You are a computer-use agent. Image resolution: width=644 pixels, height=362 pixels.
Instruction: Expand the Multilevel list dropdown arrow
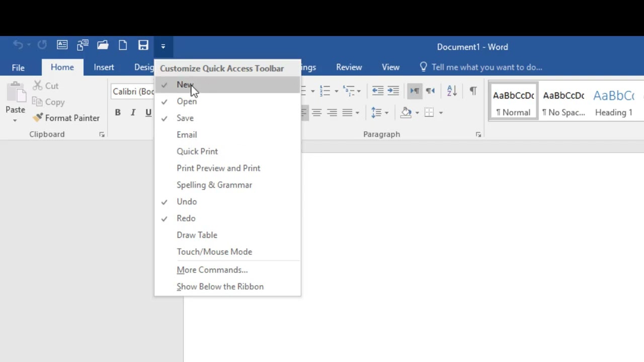359,91
